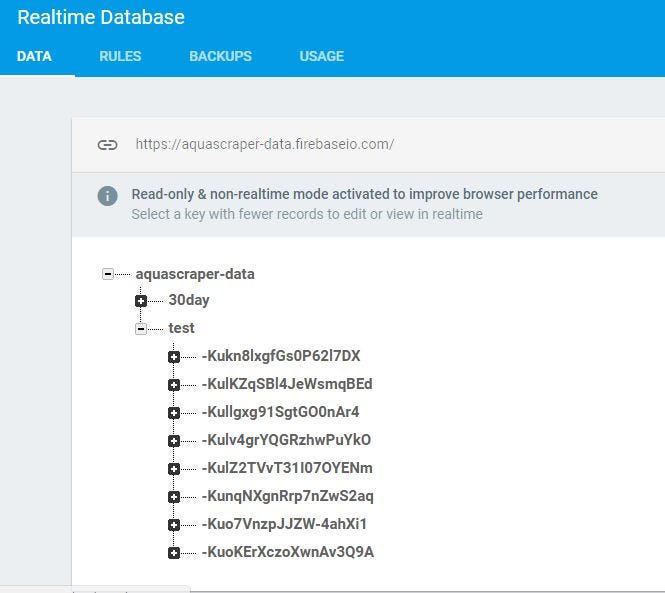
Task: Collapse the test node
Action: pos(141,329)
